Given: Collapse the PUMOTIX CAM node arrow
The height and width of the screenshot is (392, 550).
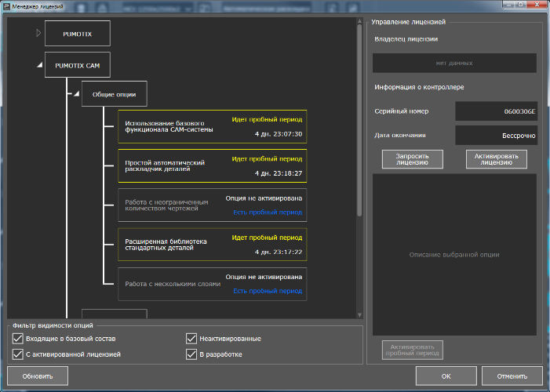Looking at the screenshot, I should pyautogui.click(x=40, y=65).
